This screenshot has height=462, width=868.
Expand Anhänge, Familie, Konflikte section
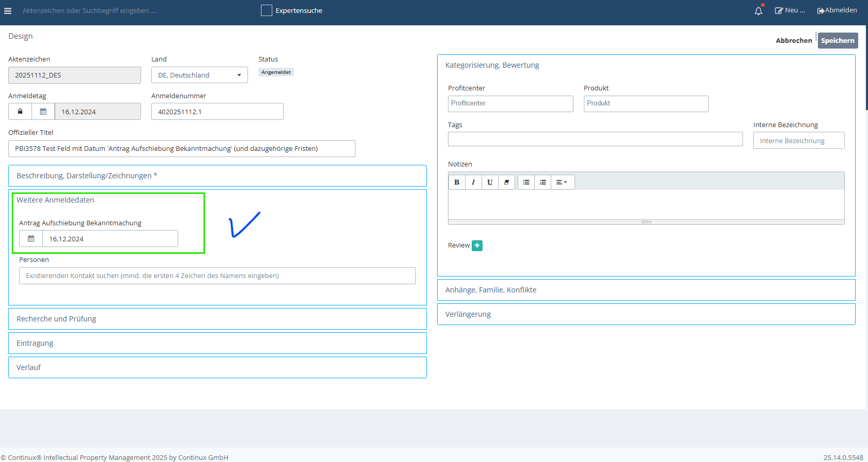coord(646,290)
